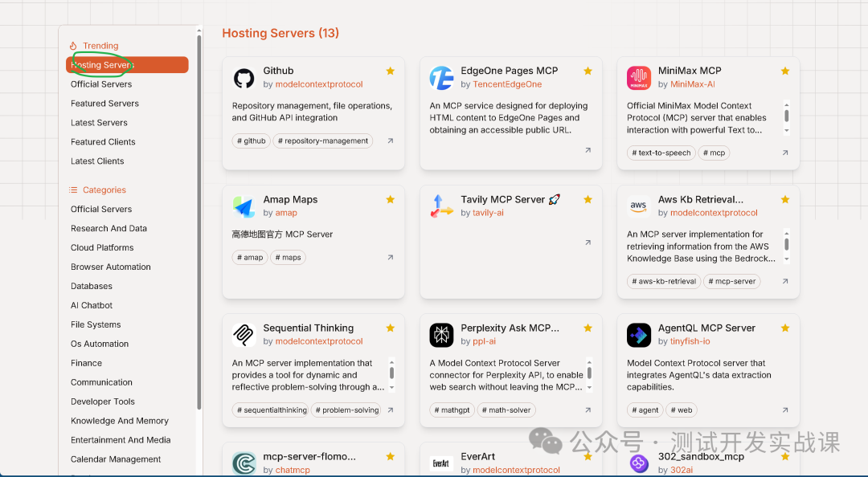This screenshot has width=868, height=477.
Task: Open Browser Automation category
Action: (x=111, y=267)
